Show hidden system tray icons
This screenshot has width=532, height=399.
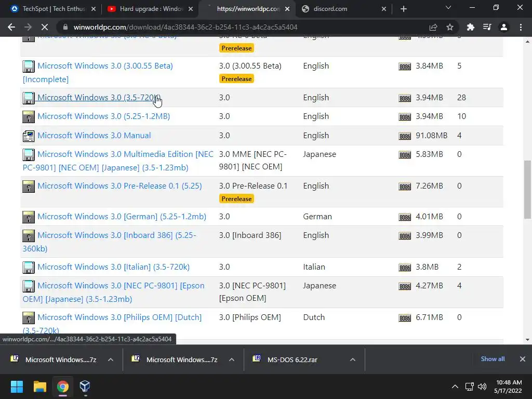click(x=455, y=387)
